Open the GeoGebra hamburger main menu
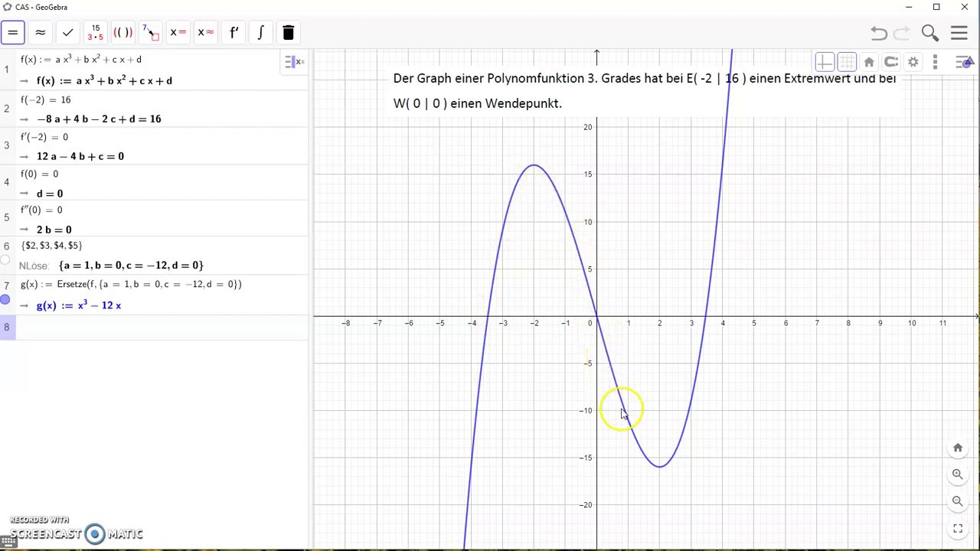Screen dimensions: 980x551 (959, 33)
